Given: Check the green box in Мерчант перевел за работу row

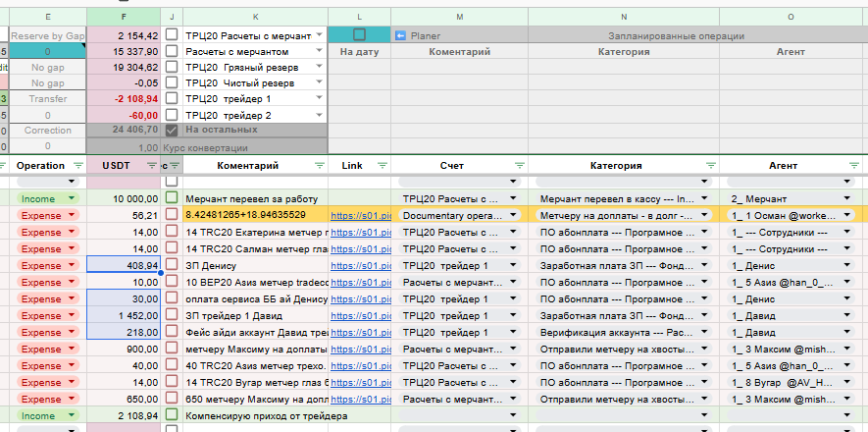Looking at the screenshot, I should 172,197.
